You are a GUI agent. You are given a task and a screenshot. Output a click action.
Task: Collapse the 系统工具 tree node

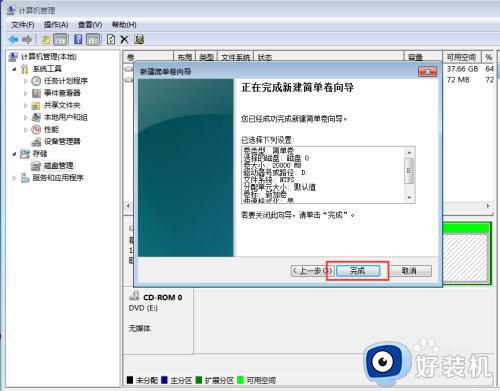click(14, 69)
